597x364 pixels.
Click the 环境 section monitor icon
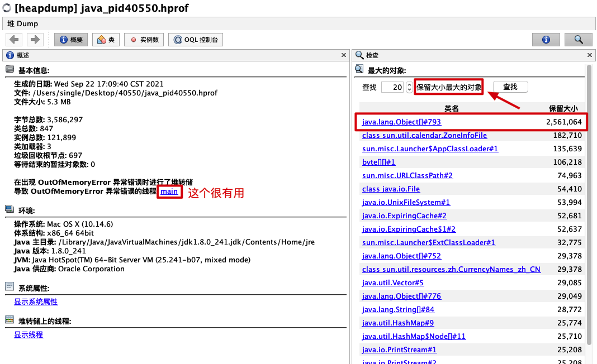point(10,209)
